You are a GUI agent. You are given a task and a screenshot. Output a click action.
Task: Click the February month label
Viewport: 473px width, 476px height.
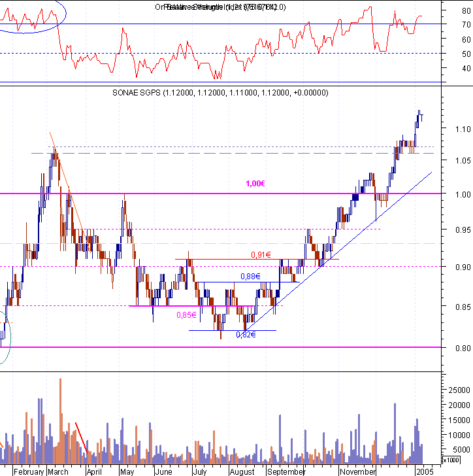point(29,472)
